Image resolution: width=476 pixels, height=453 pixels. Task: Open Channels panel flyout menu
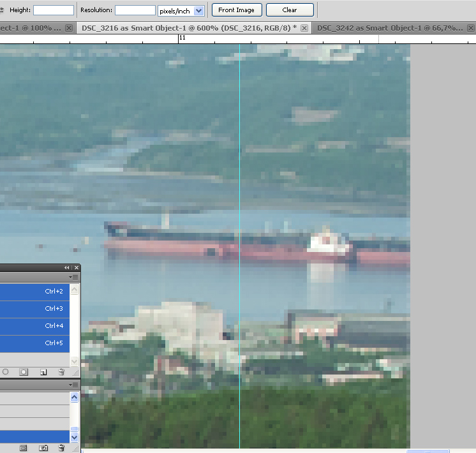(x=74, y=278)
